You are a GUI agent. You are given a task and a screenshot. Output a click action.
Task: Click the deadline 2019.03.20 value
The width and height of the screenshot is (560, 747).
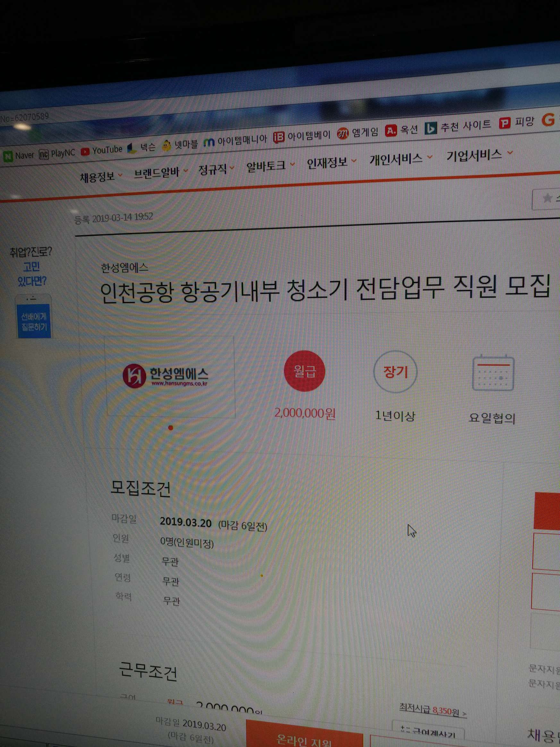coord(186,522)
